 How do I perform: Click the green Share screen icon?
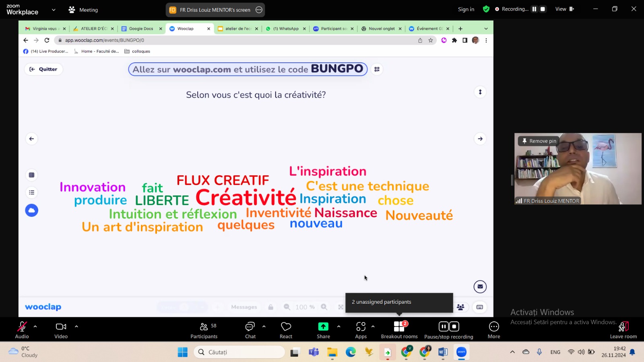(x=323, y=327)
